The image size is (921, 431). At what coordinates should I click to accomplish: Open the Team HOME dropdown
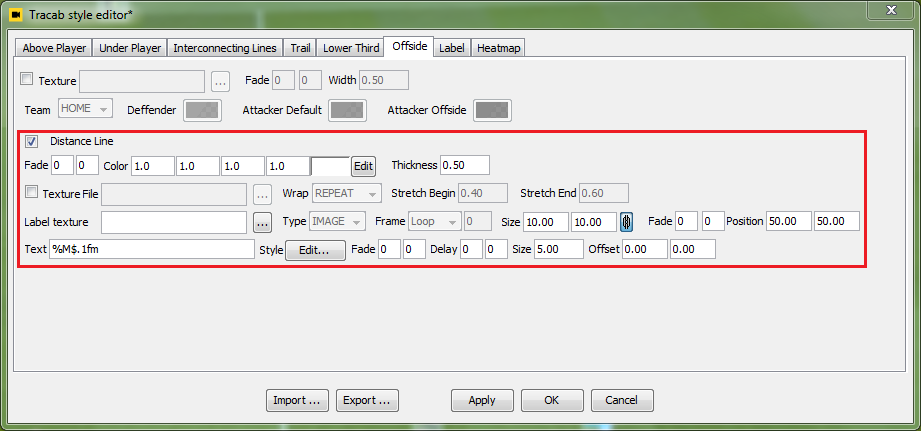85,109
